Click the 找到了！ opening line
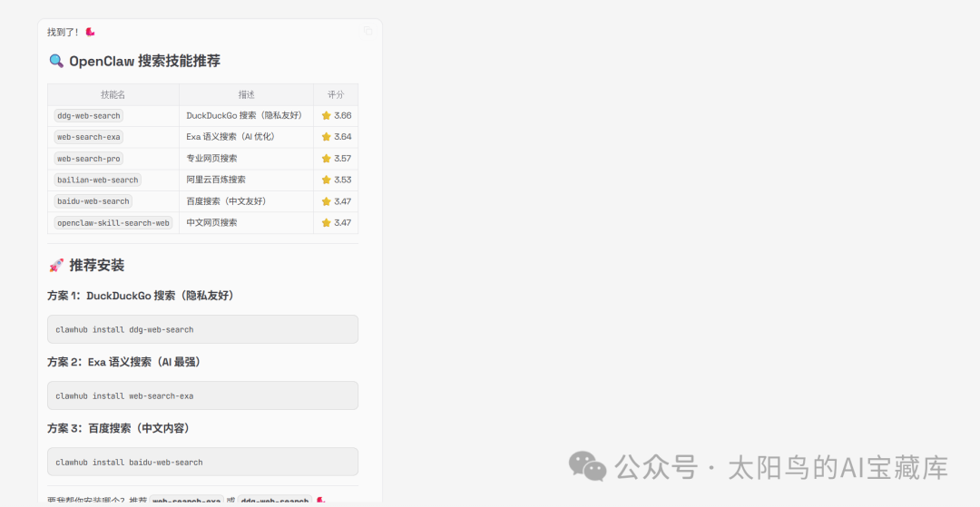Image resolution: width=980 pixels, height=507 pixels. click(x=71, y=32)
